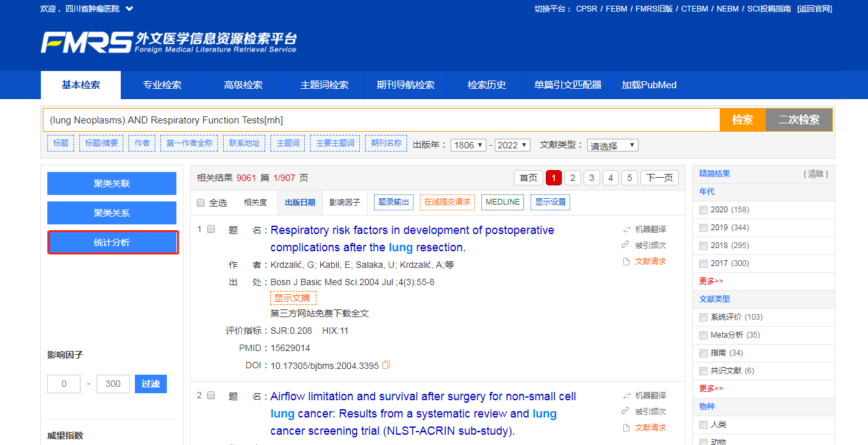Switch to the 主题词检索 tab
868x445 pixels.
coord(323,84)
